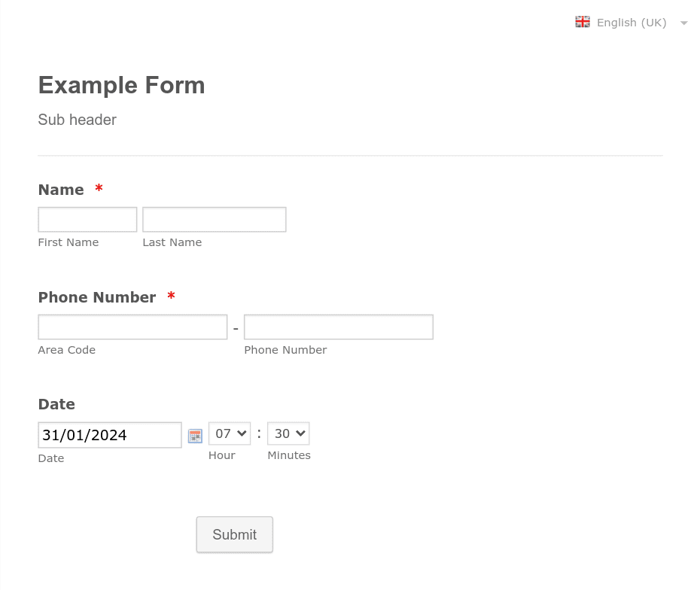Viewport: 700px width, 590px height.
Task: Select the Minutes dropdown showing 30
Action: point(288,433)
